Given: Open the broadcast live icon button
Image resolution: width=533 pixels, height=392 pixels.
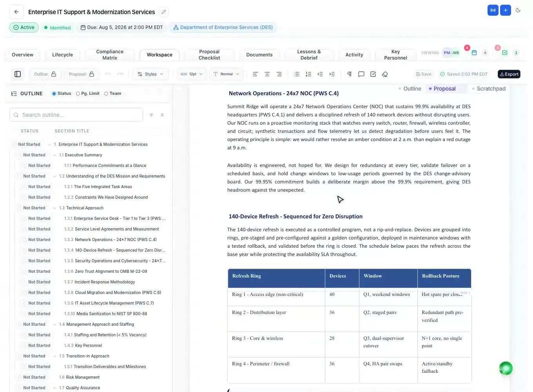Looking at the screenshot, I should [493, 10].
